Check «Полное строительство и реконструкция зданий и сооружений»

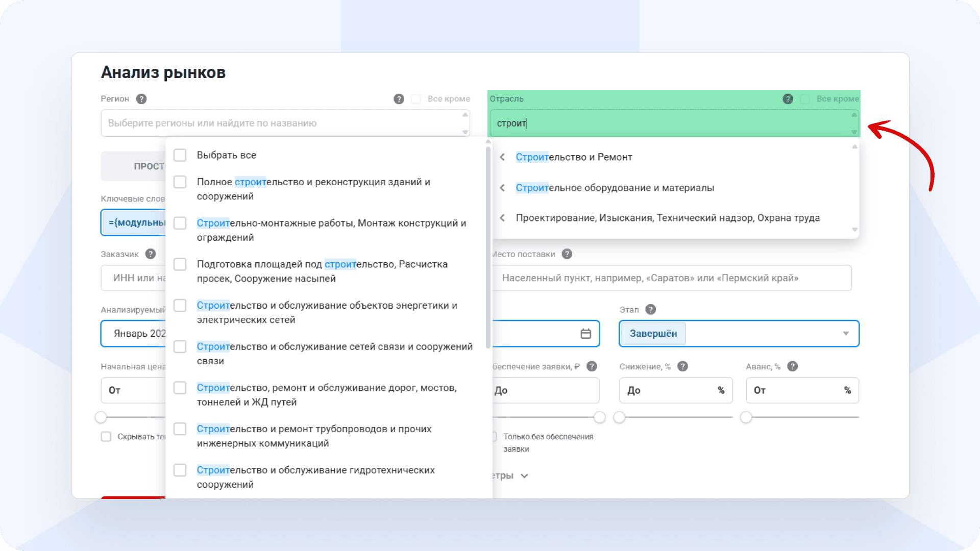[x=180, y=182]
